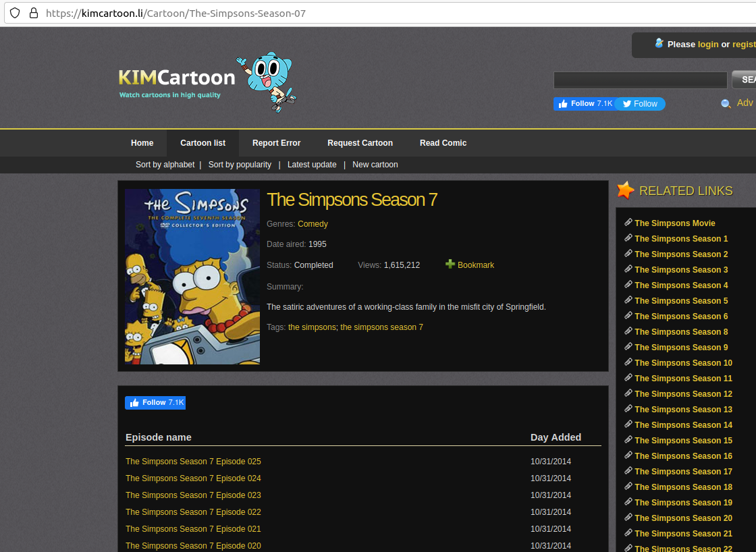The image size is (756, 552).
Task: Click the green plus Bookmark icon
Action: click(x=450, y=264)
